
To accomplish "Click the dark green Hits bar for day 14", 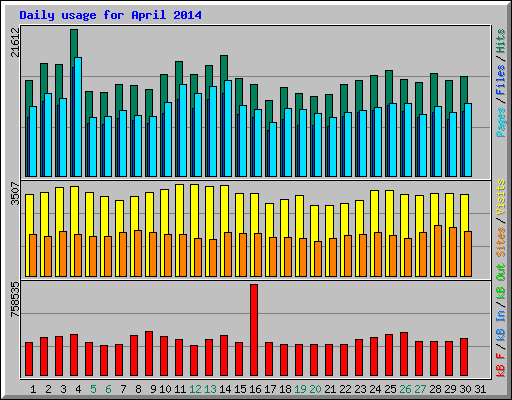I will [224, 68].
